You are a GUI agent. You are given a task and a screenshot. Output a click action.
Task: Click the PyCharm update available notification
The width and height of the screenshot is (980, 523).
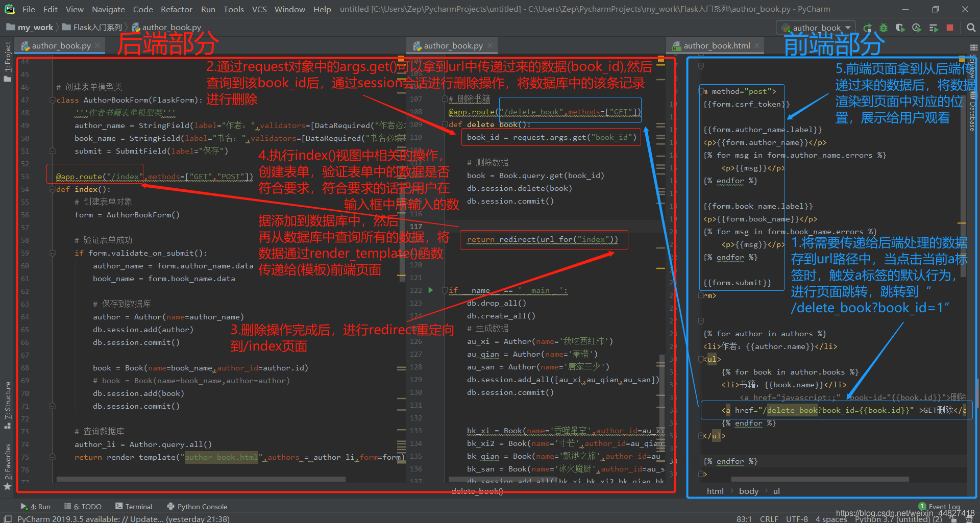tap(123, 519)
